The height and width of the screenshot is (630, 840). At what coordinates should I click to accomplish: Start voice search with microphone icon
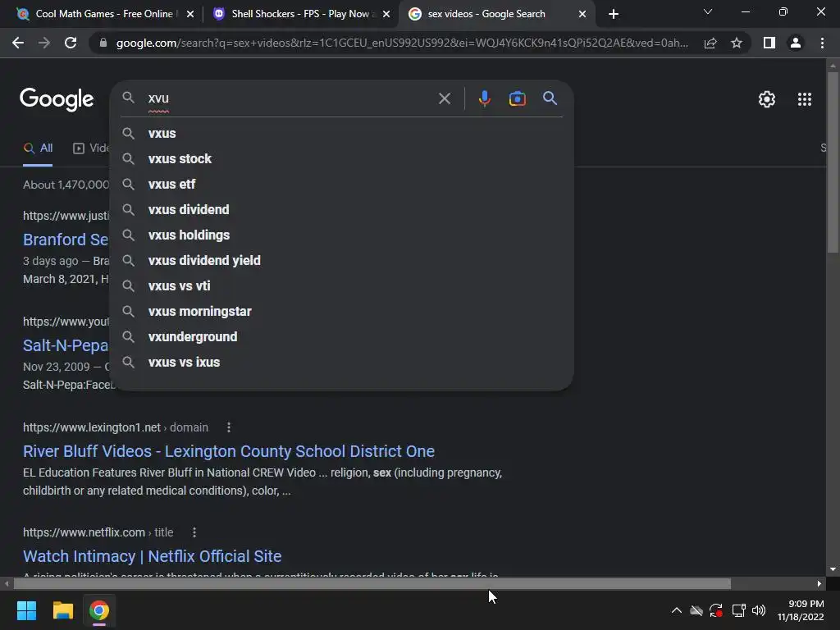pos(484,98)
